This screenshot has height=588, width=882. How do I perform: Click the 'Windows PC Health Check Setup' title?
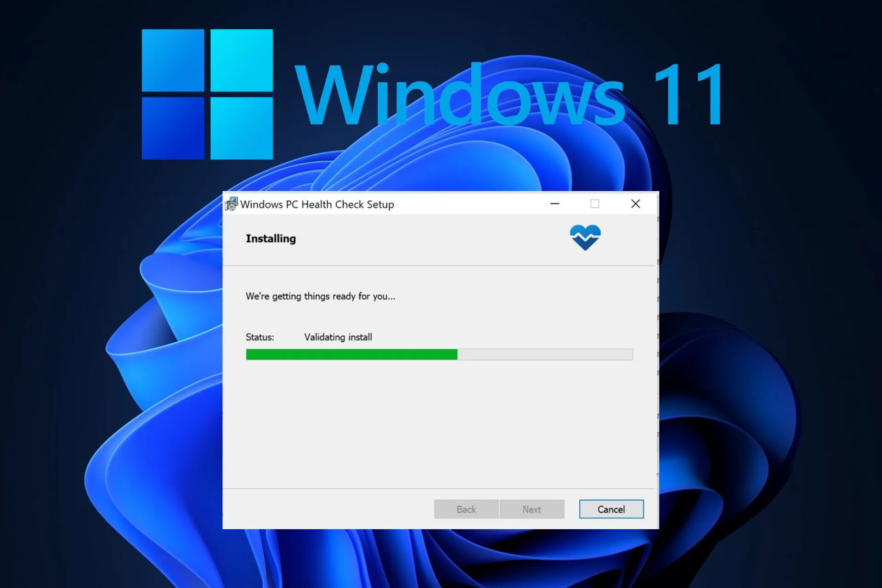point(317,204)
